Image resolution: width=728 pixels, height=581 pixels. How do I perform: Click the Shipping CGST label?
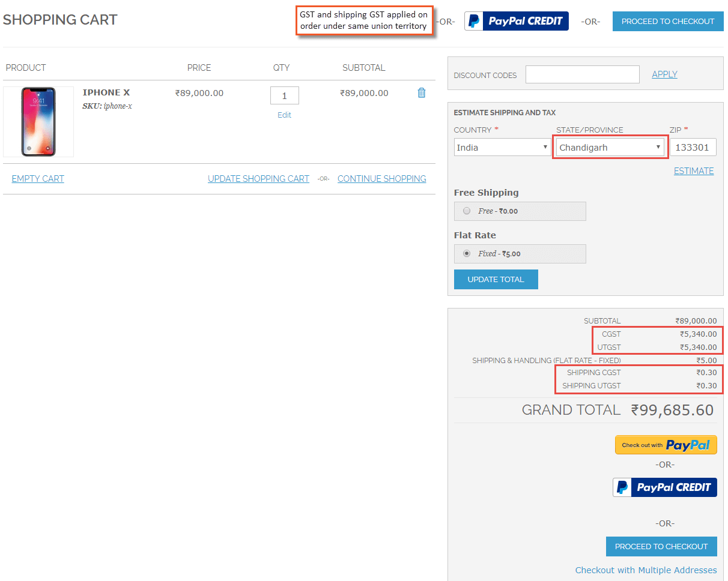594,373
